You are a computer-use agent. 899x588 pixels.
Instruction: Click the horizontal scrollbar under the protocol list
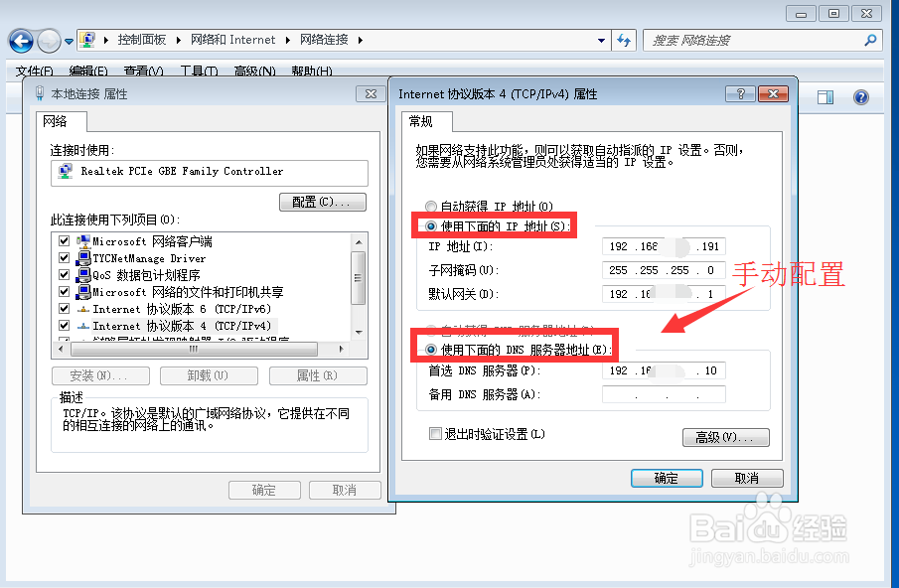point(194,349)
